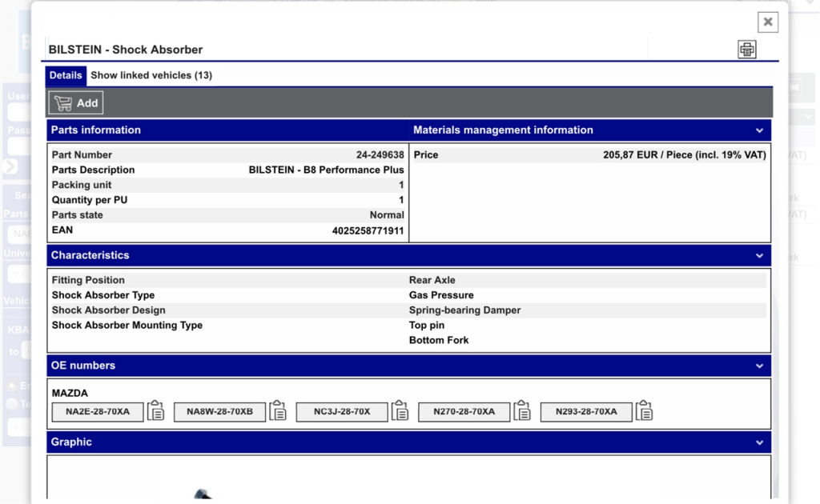Select OE number button NA2E-28-70XA
The image size is (820, 504).
click(x=98, y=411)
